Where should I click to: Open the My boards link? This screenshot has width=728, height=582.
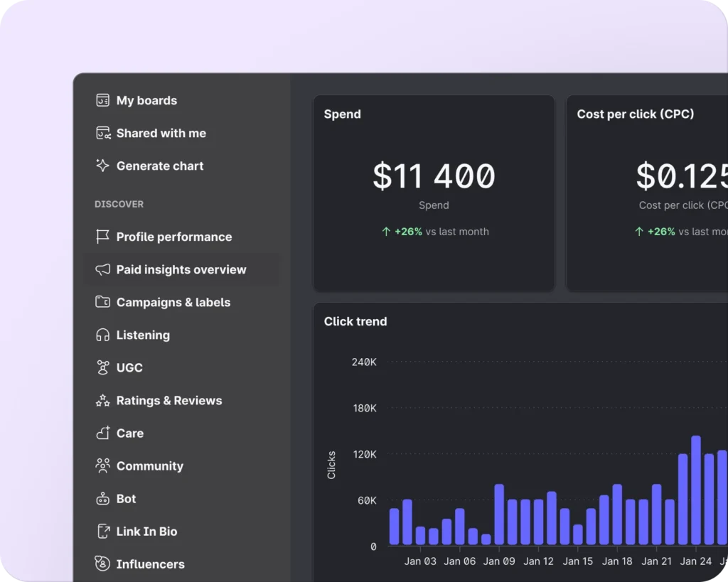point(146,100)
